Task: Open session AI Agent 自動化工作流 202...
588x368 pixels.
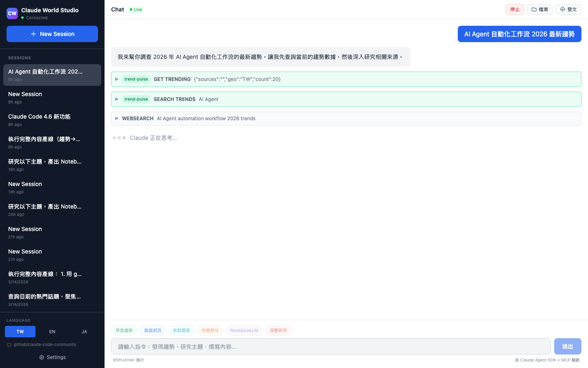Action: tap(52, 75)
